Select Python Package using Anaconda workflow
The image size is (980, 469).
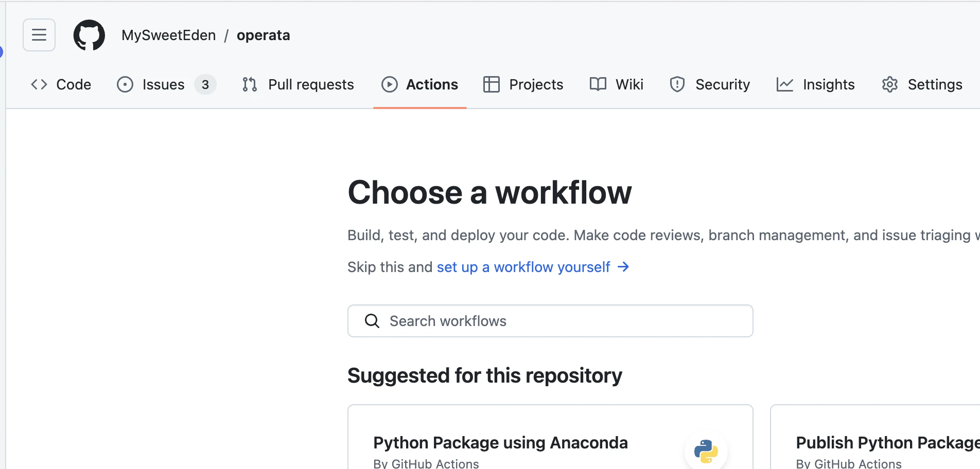click(x=500, y=443)
